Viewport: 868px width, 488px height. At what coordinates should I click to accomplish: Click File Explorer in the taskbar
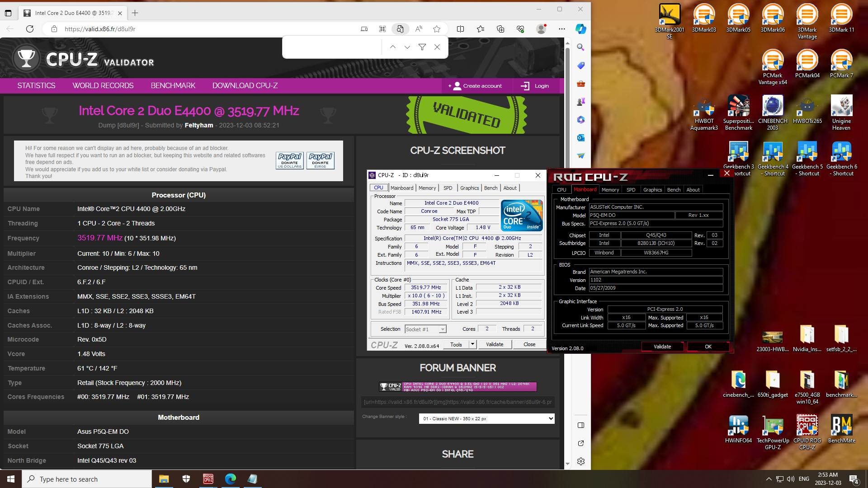[x=164, y=479]
